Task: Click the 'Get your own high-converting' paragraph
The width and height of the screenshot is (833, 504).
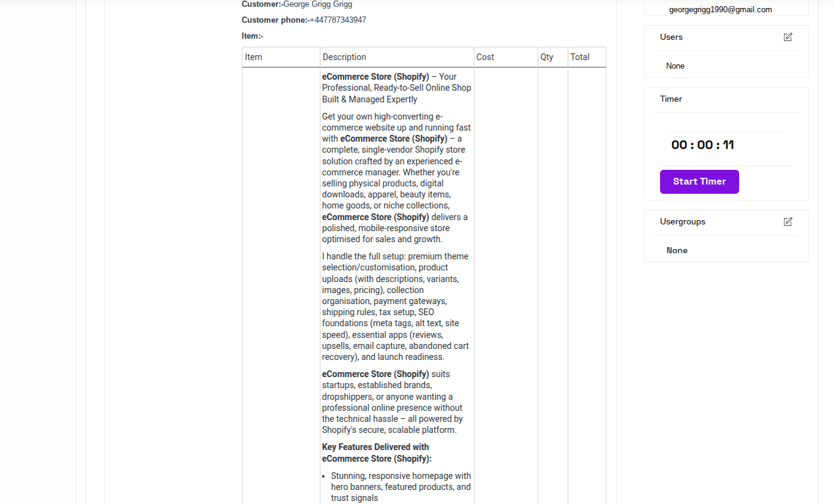Action: [x=397, y=178]
